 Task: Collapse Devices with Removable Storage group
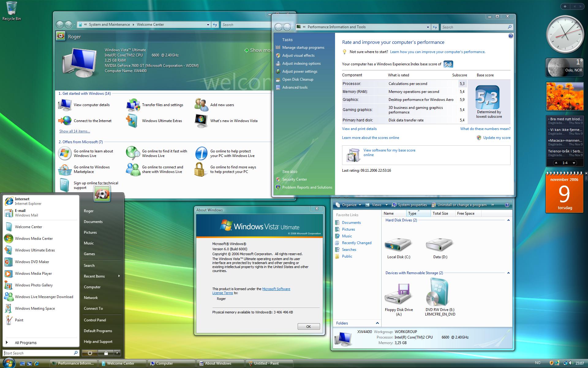[x=508, y=273]
